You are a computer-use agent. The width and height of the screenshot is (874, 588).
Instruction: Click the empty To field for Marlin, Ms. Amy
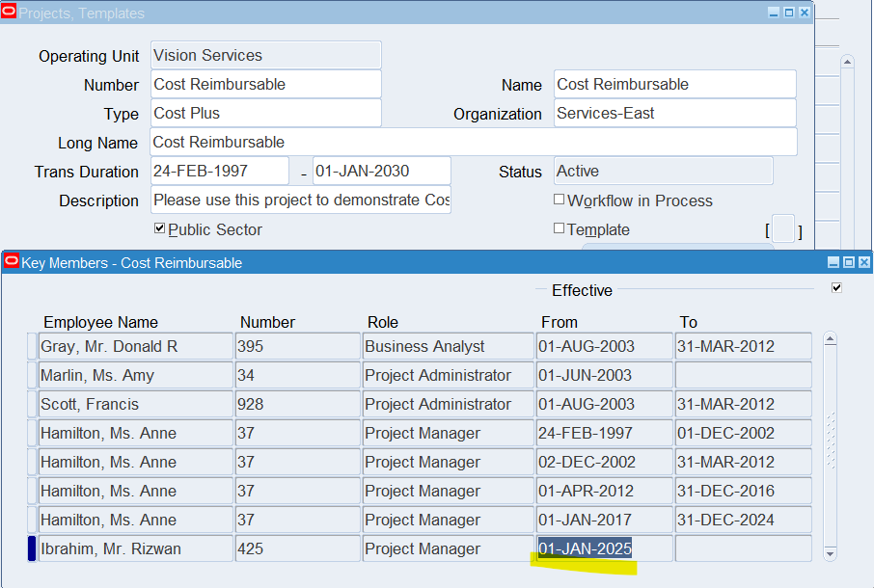coord(743,375)
